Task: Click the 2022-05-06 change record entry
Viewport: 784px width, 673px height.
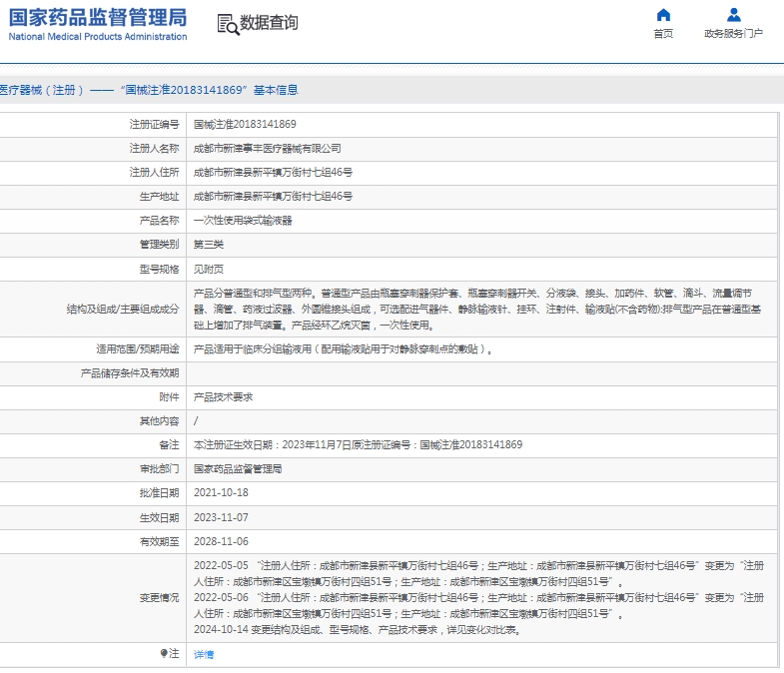Action: click(x=478, y=605)
